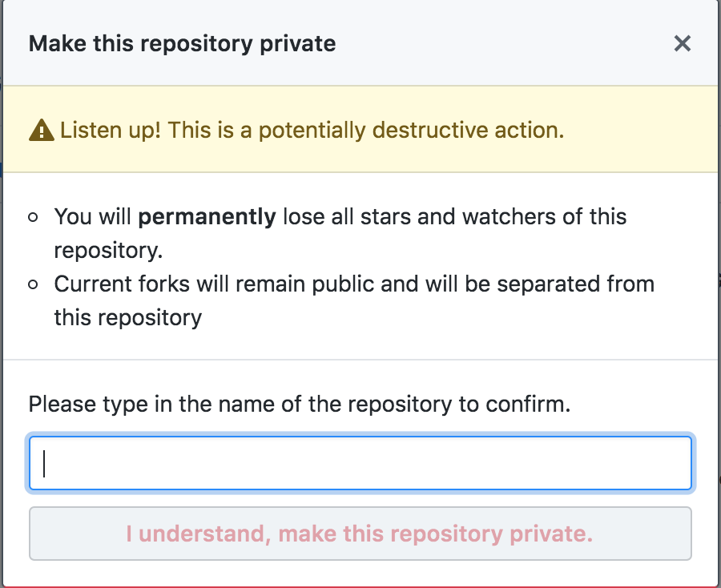Close the Make this repository private dialog
Image resolution: width=721 pixels, height=588 pixels.
682,43
